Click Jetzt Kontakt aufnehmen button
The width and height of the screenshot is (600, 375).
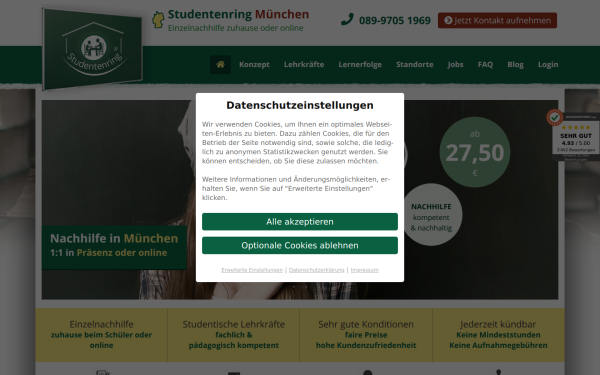click(497, 20)
